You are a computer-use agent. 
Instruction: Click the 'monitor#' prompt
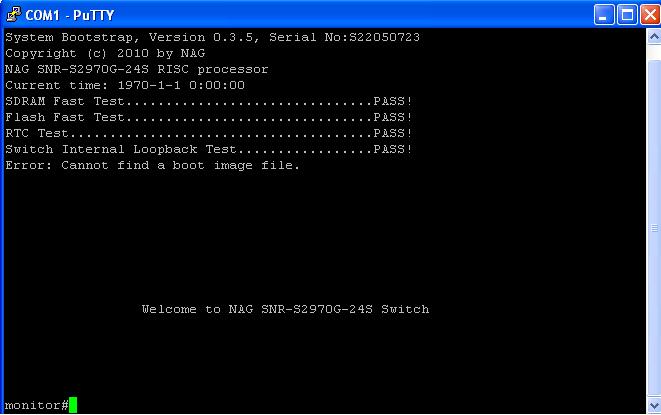(37, 405)
